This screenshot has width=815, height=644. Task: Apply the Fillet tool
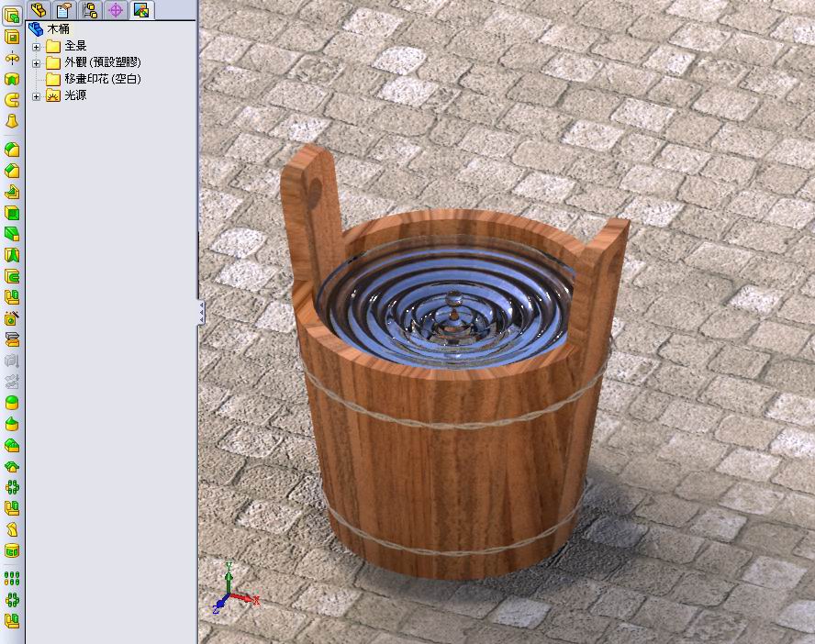click(11, 150)
